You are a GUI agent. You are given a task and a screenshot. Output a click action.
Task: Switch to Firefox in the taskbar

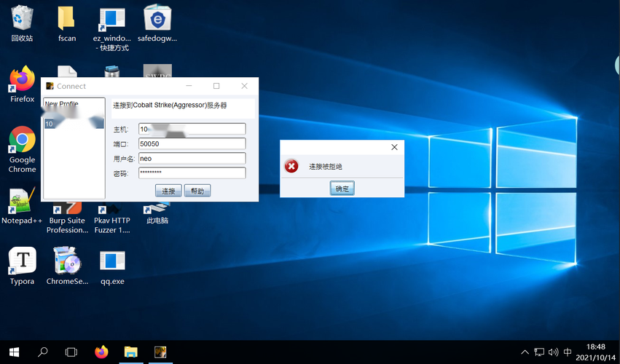point(101,352)
